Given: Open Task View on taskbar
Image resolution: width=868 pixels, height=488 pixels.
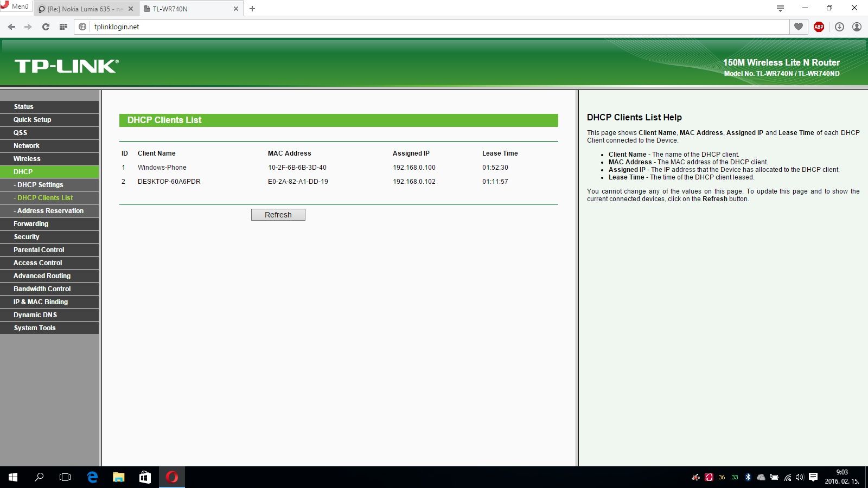Looking at the screenshot, I should (65, 477).
